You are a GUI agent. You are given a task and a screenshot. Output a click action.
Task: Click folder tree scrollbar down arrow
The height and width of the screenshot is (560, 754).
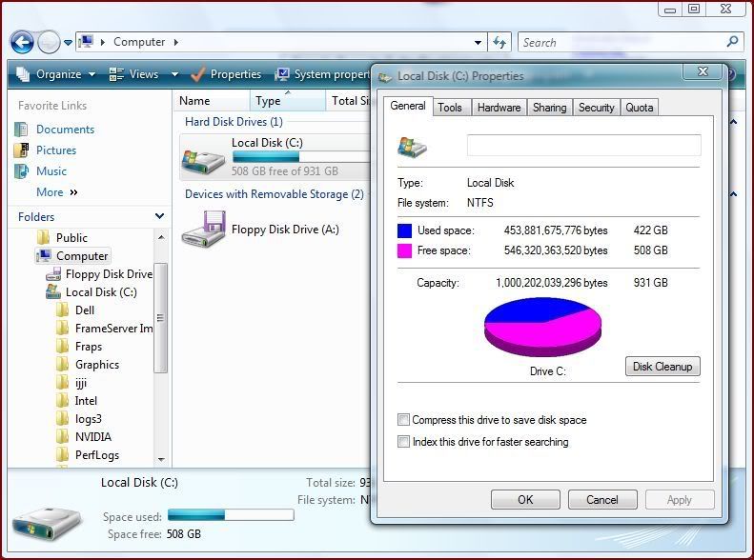point(161,460)
